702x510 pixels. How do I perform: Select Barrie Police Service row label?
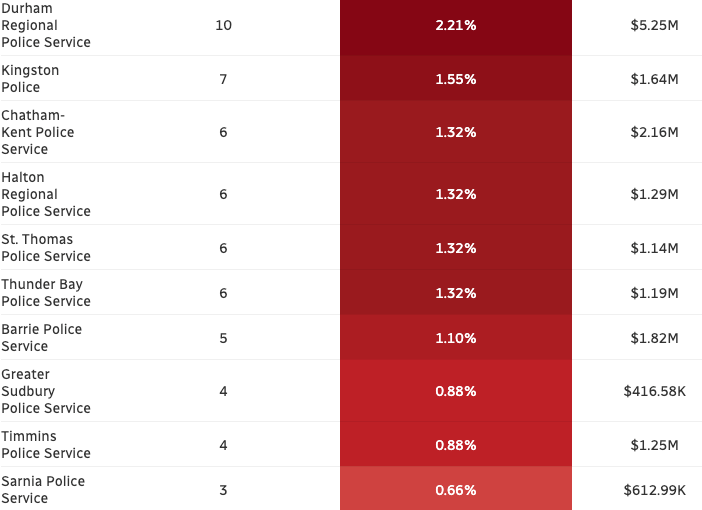click(x=41, y=338)
